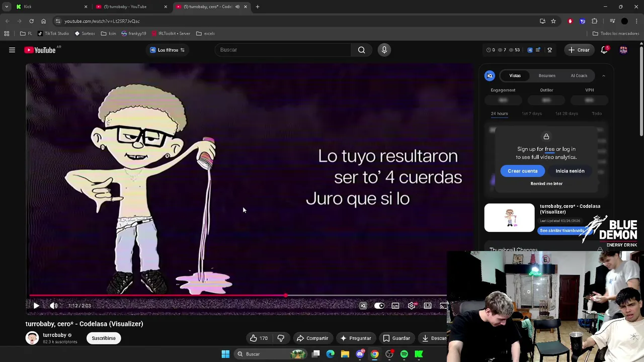Open the Los filtros dropdown
644x362 pixels.
pos(168,50)
